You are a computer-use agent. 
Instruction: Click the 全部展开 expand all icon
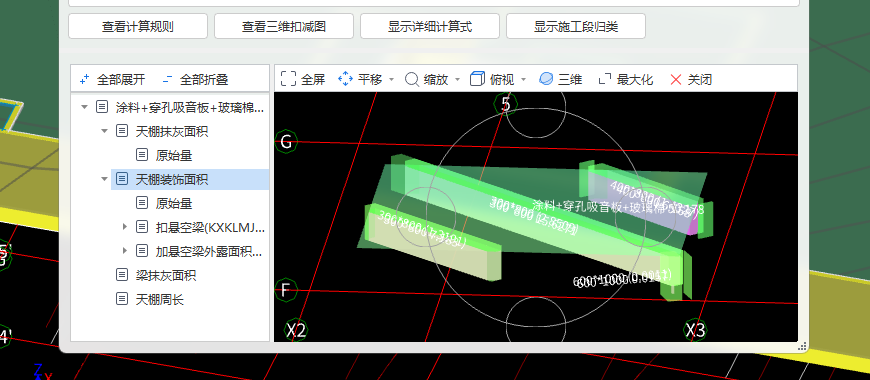point(84,79)
